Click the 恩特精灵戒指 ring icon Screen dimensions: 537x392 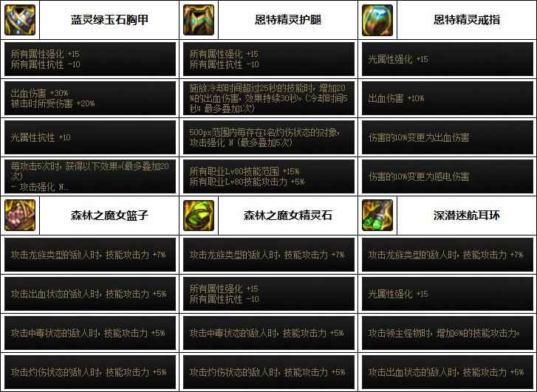pyautogui.click(x=377, y=20)
